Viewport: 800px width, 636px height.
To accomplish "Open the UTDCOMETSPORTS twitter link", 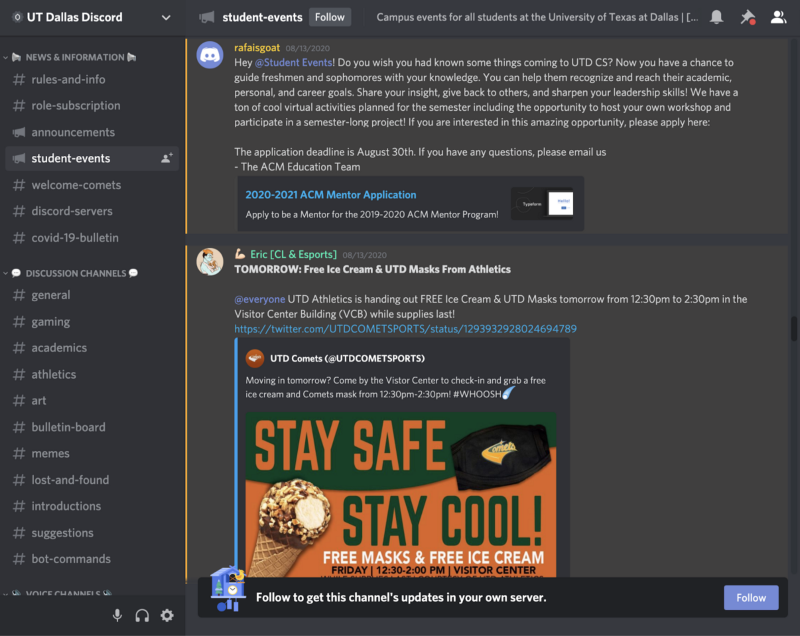I will tap(406, 329).
